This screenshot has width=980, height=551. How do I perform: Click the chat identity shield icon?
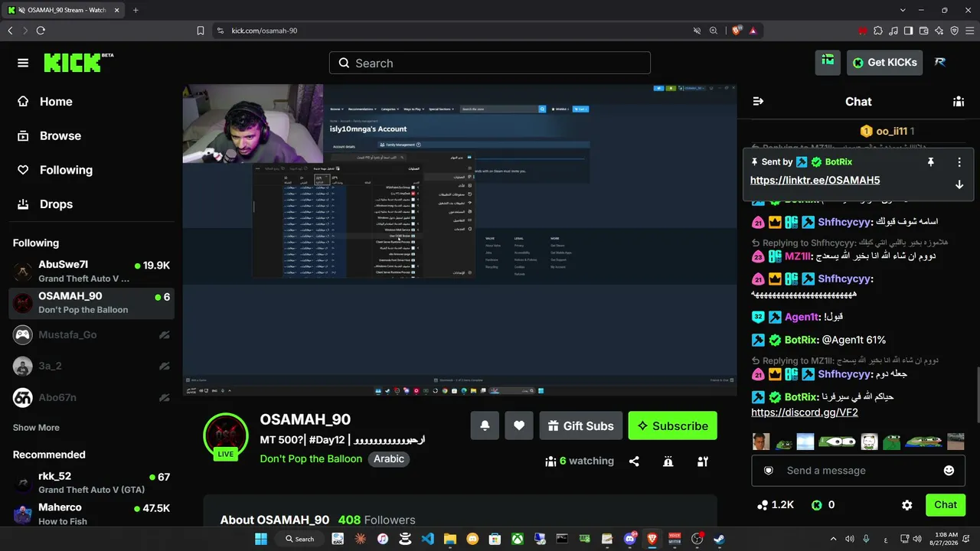(769, 471)
